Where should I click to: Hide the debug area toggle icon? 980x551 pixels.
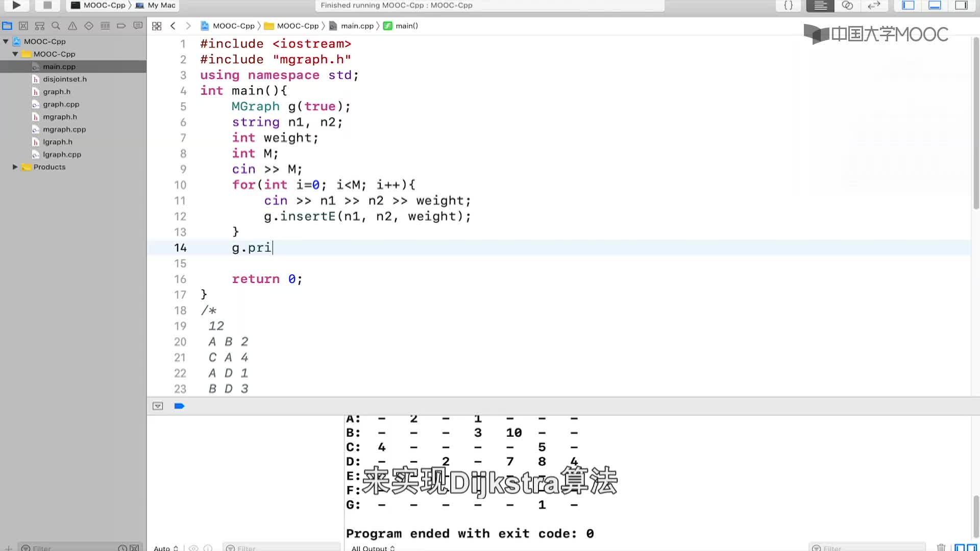pyautogui.click(x=158, y=406)
